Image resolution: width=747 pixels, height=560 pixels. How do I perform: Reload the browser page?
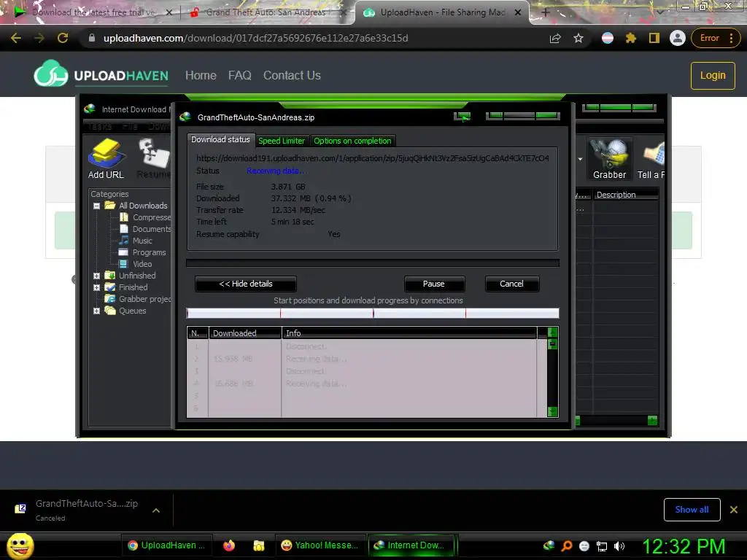pyautogui.click(x=63, y=38)
